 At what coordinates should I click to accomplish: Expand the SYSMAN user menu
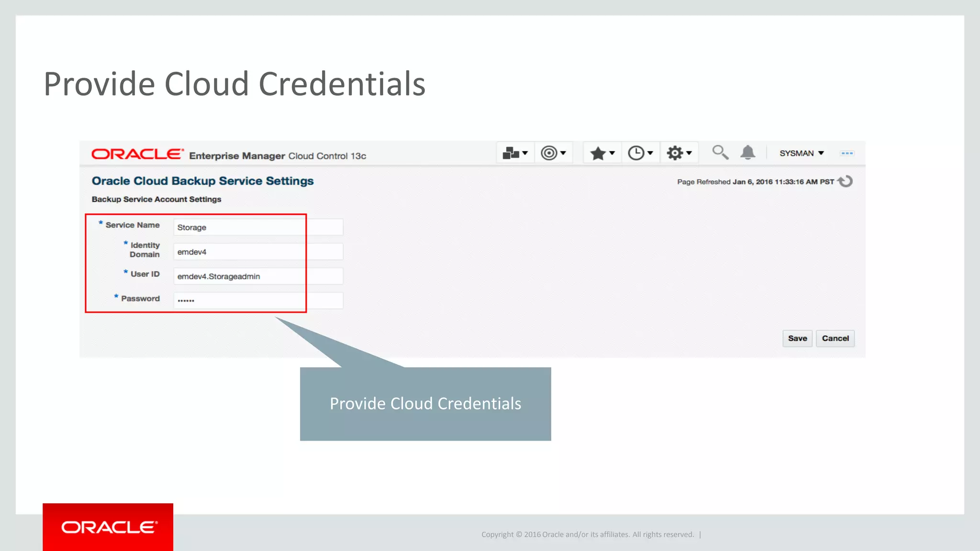[802, 153]
